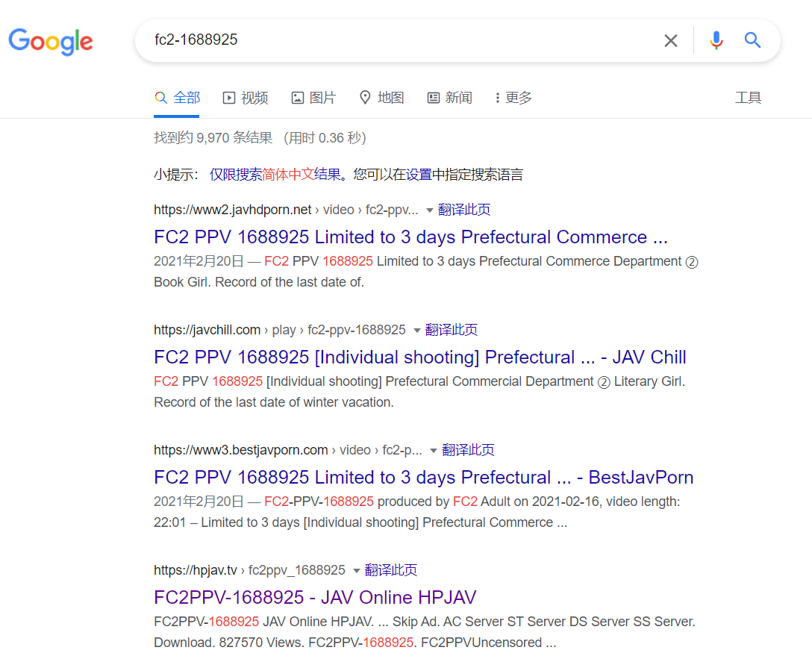Expand the dropdown arrow beside javhdporn.net URL
The image size is (812, 659).
pyautogui.click(x=429, y=210)
